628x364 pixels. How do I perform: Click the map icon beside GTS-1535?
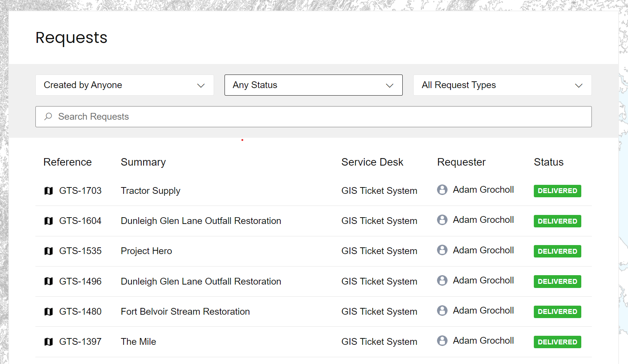click(x=49, y=251)
